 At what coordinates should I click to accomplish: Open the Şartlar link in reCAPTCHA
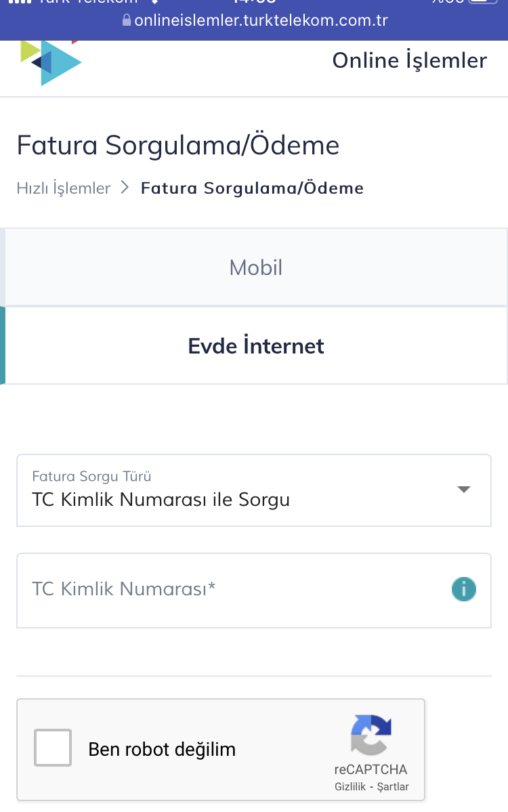[393, 787]
